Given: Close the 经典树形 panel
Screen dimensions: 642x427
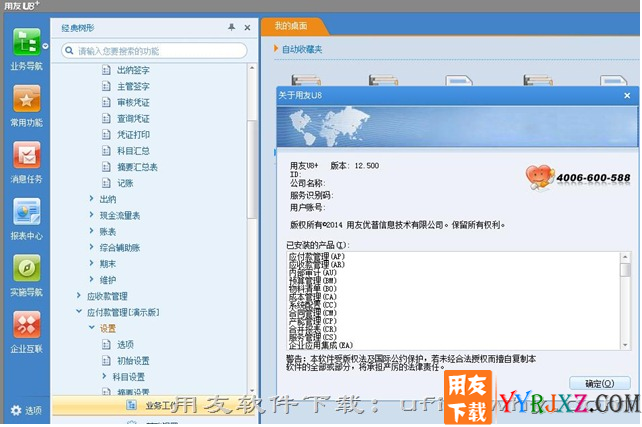Looking at the screenshot, I should tap(247, 27).
